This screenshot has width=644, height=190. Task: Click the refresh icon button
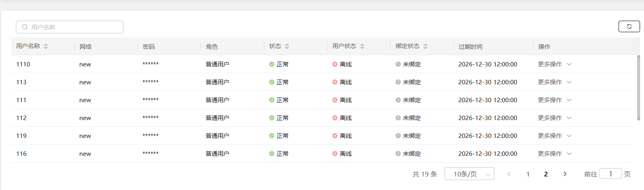(x=629, y=26)
